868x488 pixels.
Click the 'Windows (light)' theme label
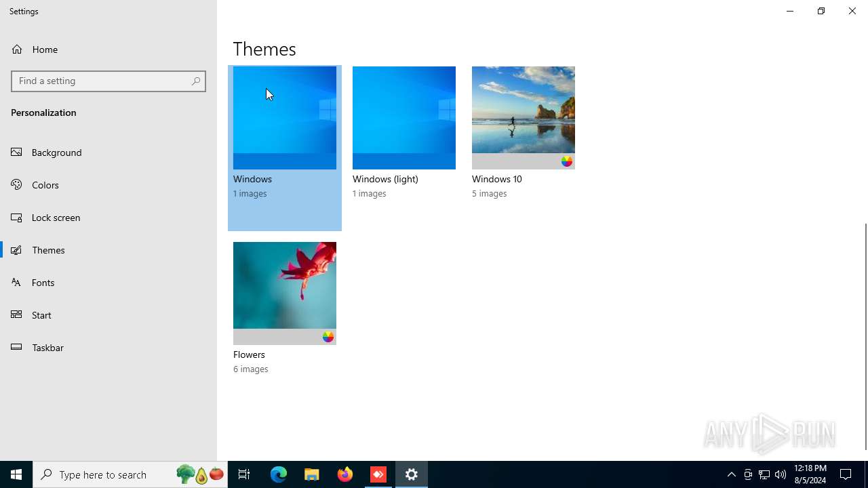point(385,179)
